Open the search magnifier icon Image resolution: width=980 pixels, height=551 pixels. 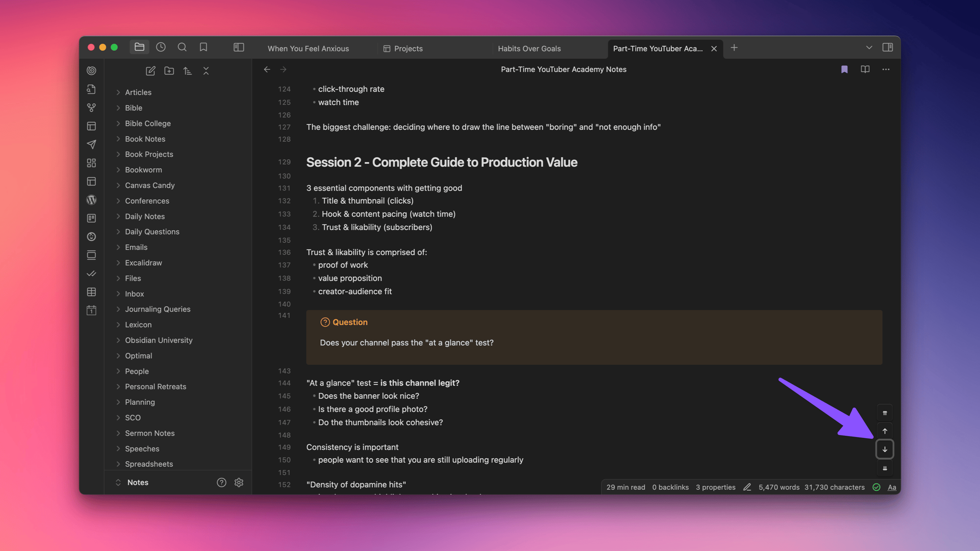[x=182, y=47]
